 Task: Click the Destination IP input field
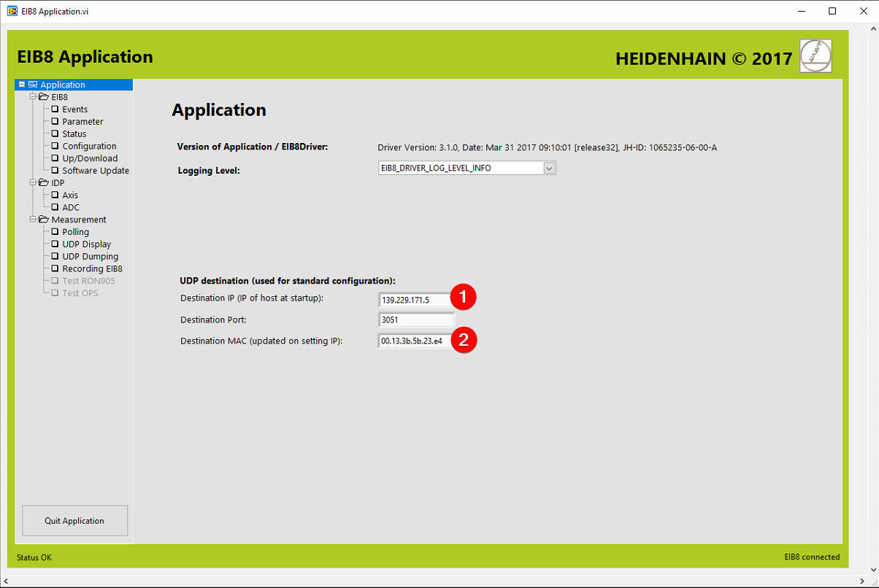pos(416,300)
